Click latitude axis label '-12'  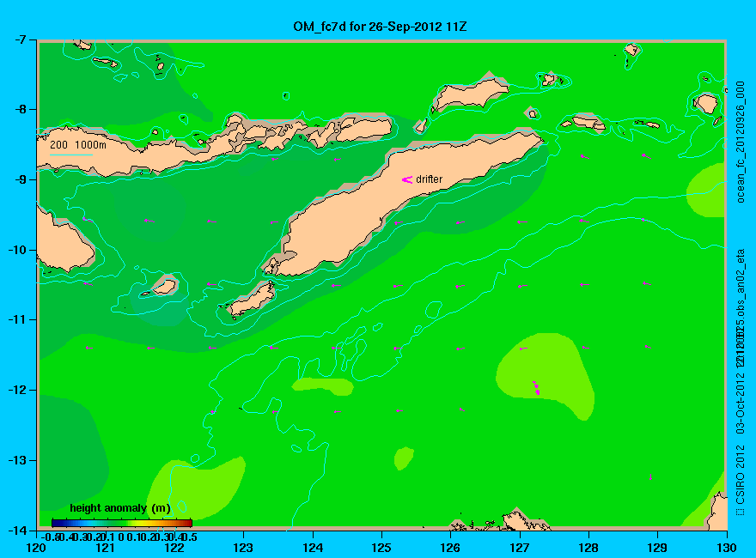[16, 390]
